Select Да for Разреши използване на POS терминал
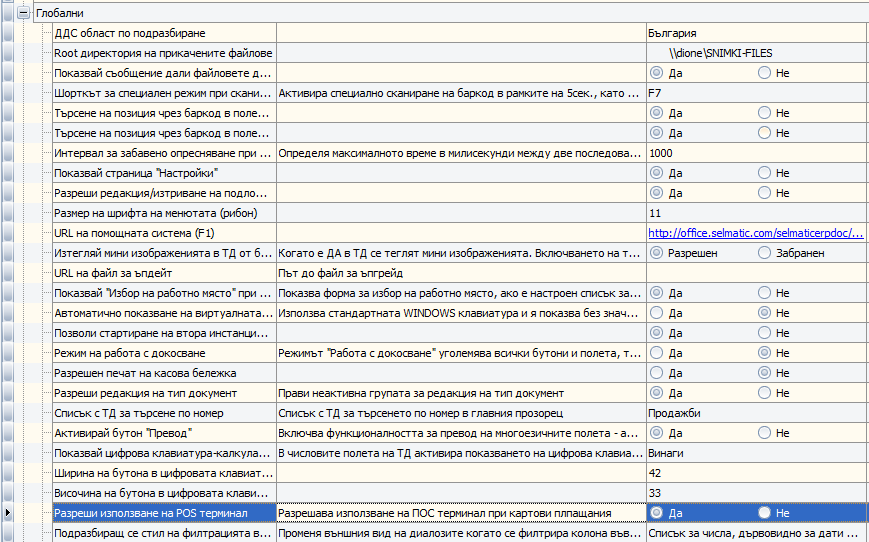Image resolution: width=869 pixels, height=542 pixels. (x=656, y=513)
